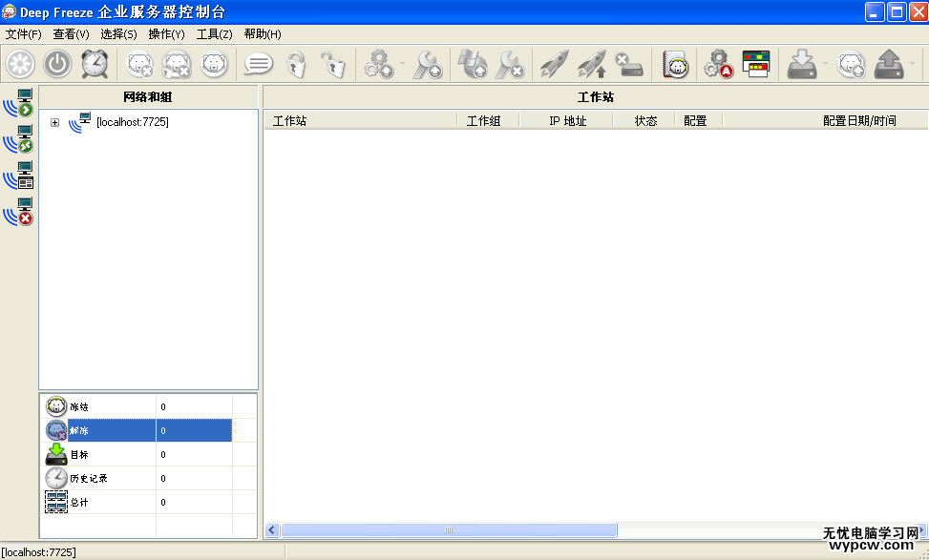Click the wrench with up-arrow icon
This screenshot has height=560, width=929.
coord(428,64)
